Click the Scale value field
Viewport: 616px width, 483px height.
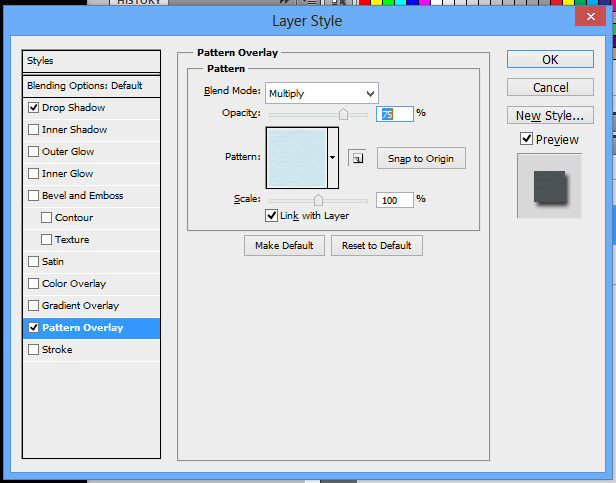point(395,200)
